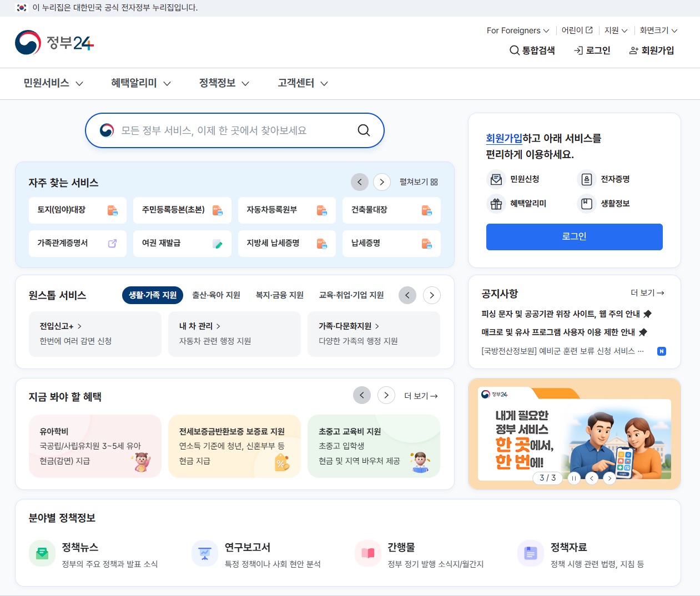Screen dimensions: 700x596
Task: Select the 교육·취업·기업 지원 tab
Action: click(351, 295)
